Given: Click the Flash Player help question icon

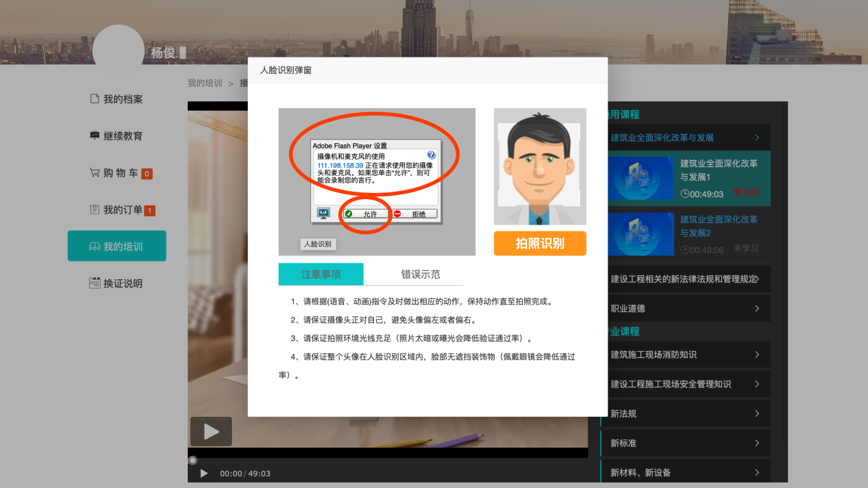Looking at the screenshot, I should pos(431,155).
